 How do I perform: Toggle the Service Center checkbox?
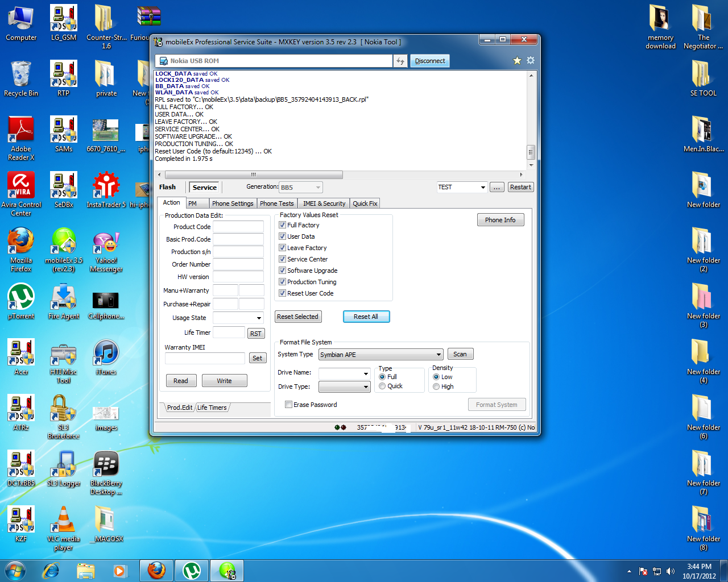click(x=282, y=259)
